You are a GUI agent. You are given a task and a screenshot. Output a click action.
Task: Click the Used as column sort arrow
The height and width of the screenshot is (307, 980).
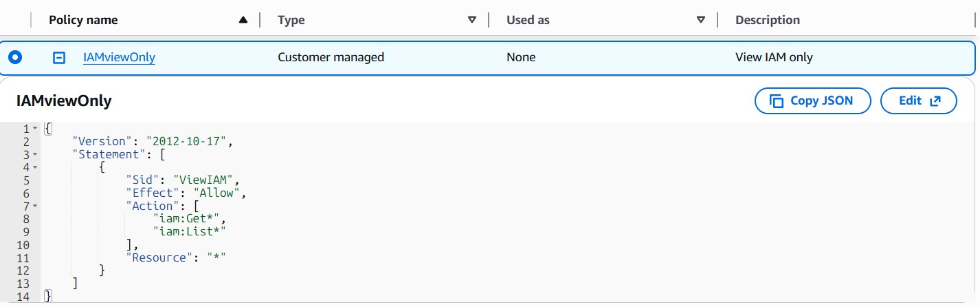(701, 20)
